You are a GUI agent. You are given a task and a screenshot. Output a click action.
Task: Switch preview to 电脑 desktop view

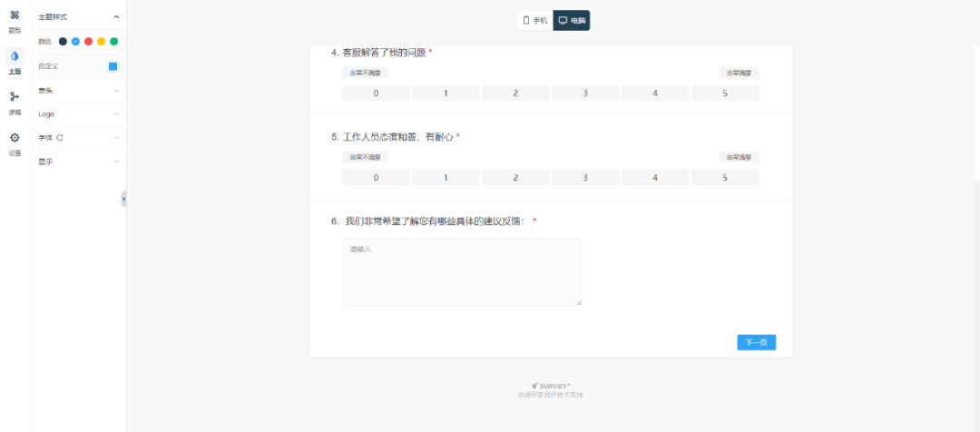(x=572, y=20)
